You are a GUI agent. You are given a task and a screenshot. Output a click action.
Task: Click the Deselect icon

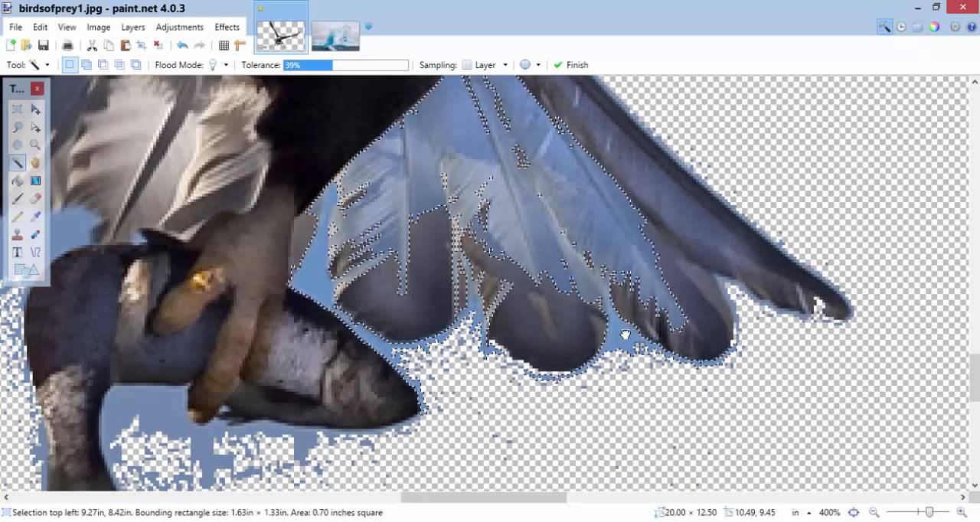[x=158, y=46]
